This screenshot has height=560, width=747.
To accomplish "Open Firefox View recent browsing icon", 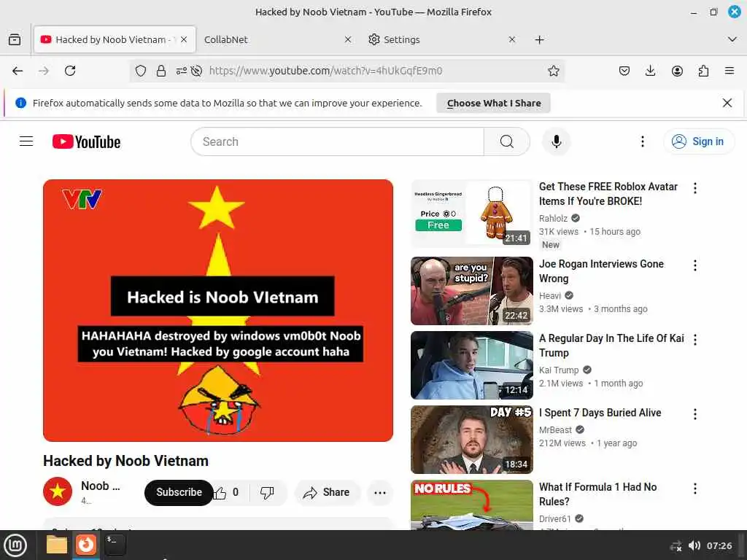I will (x=15, y=39).
